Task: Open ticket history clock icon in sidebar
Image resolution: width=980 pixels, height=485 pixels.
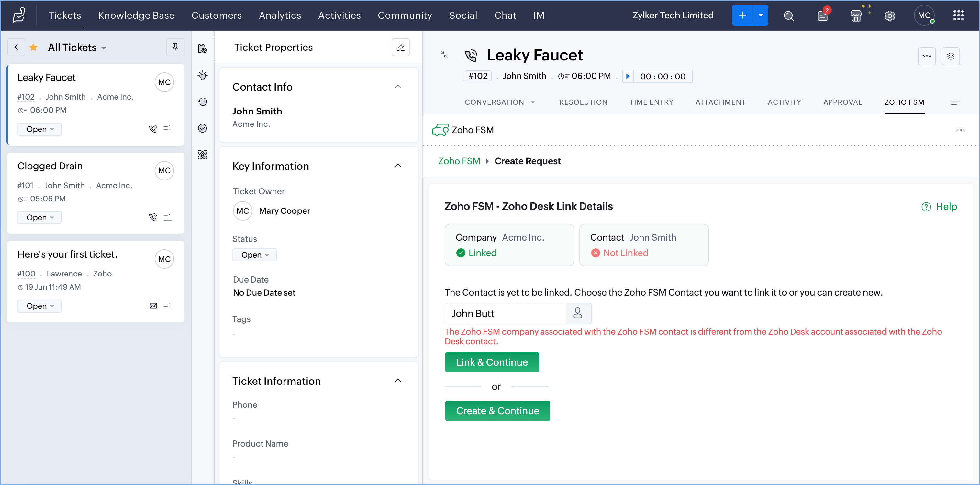Action: [x=203, y=102]
